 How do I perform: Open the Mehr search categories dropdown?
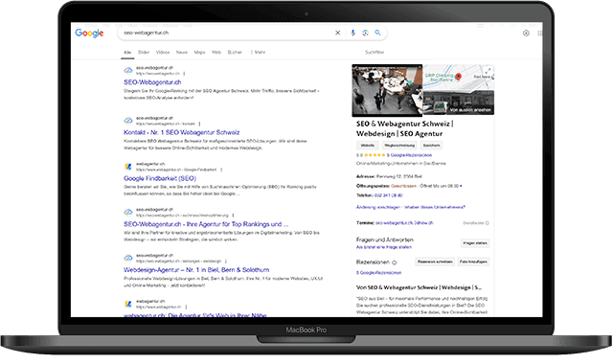[258, 53]
